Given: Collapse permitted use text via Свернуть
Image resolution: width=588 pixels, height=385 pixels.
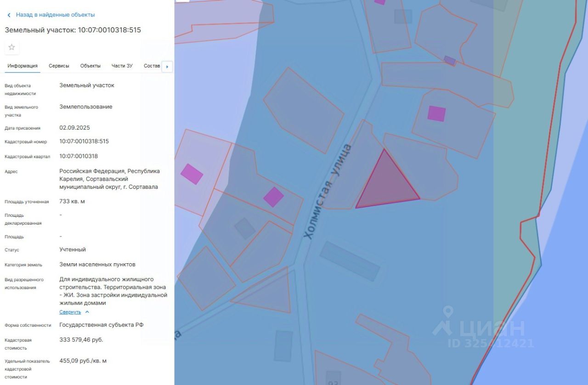Looking at the screenshot, I should tap(70, 312).
